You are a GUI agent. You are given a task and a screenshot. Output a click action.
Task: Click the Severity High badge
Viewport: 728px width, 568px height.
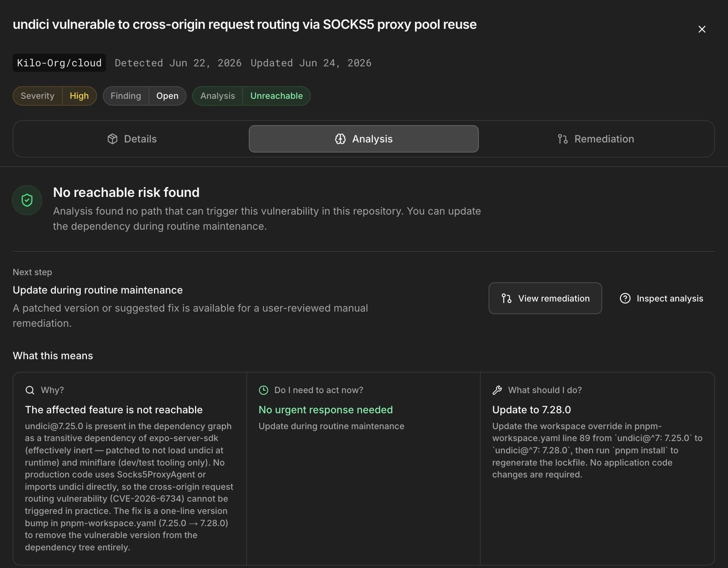54,96
